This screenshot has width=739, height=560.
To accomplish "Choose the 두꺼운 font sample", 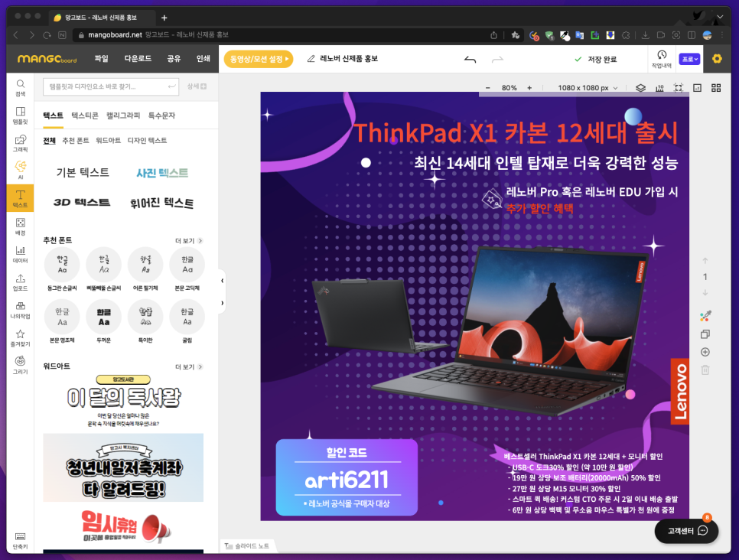I will (x=104, y=321).
